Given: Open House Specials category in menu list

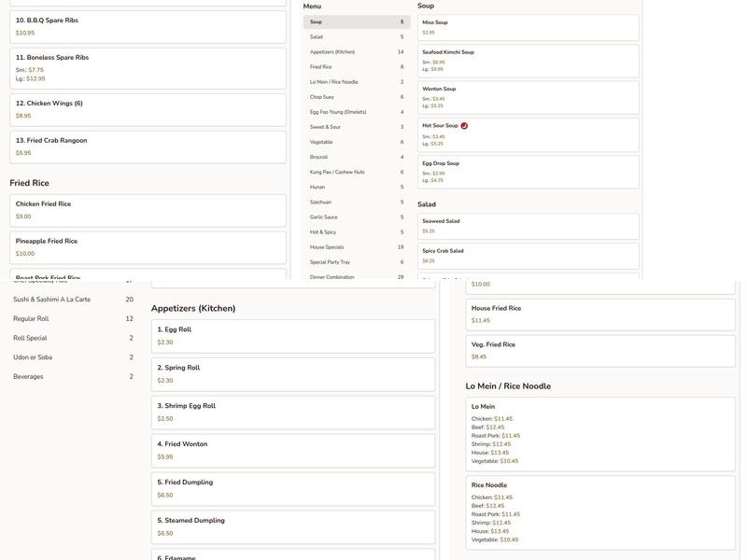Looking at the screenshot, I should [356, 247].
